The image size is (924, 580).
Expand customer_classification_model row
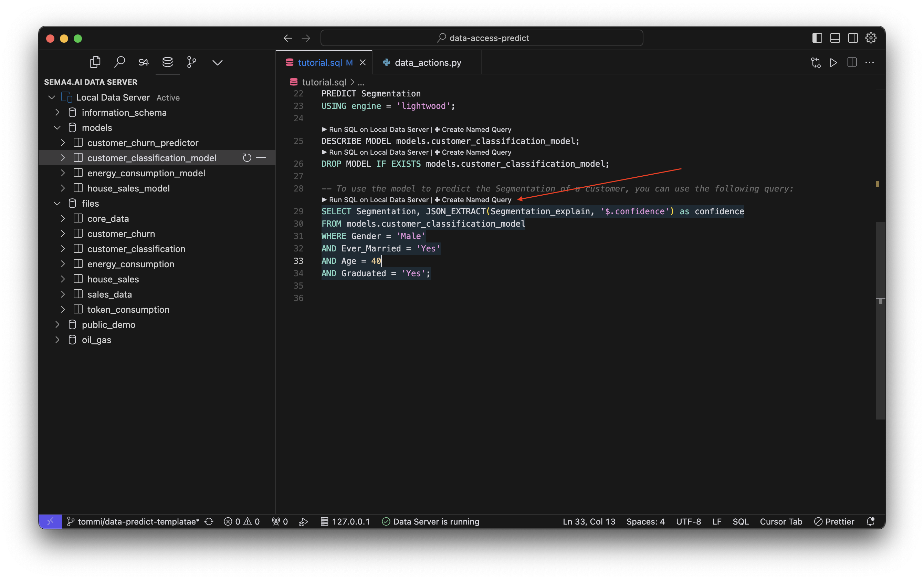(x=63, y=158)
